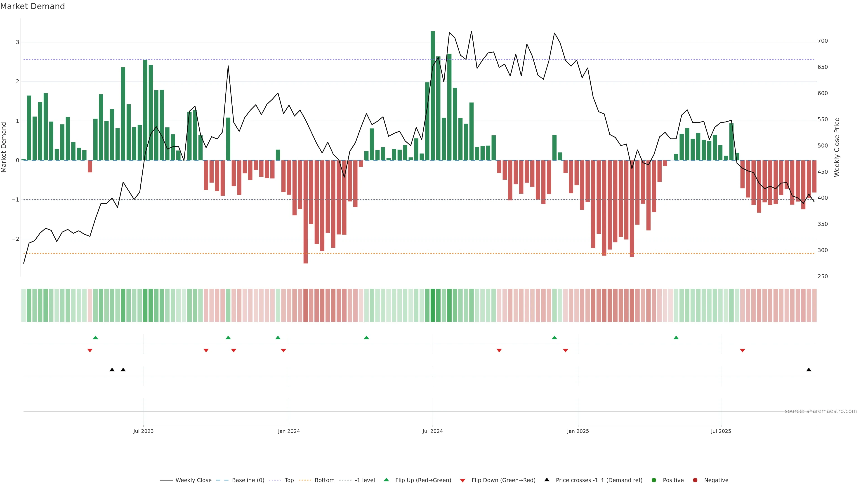
Task: Click the black Price crosses -1 legend triangle
Action: tap(547, 480)
